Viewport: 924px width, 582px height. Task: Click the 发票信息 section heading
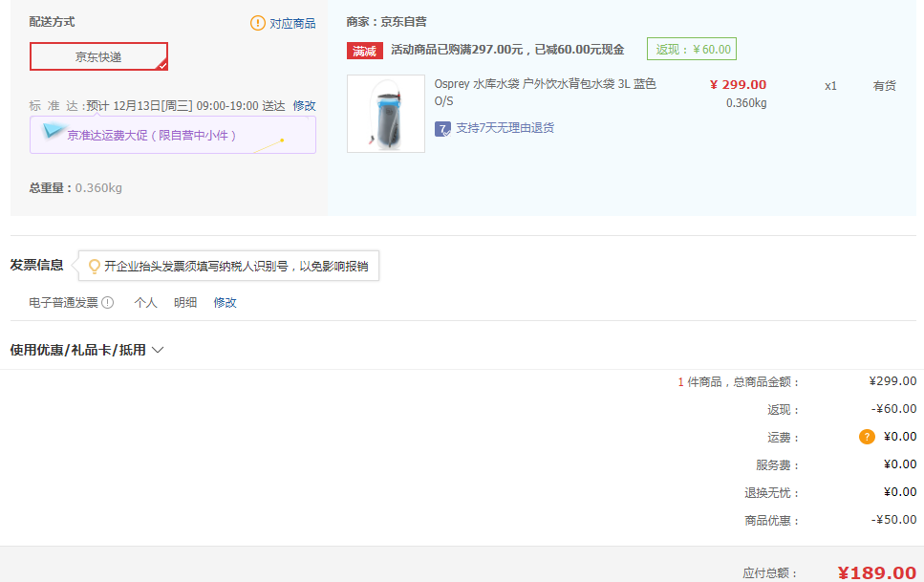(36, 266)
